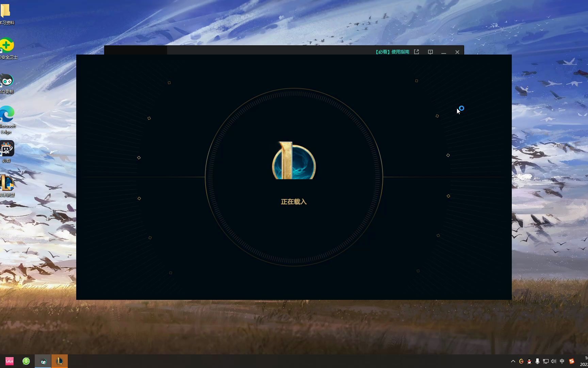Screen dimensions: 588x368
Task: Open the feedback report icon
Action: click(430, 52)
